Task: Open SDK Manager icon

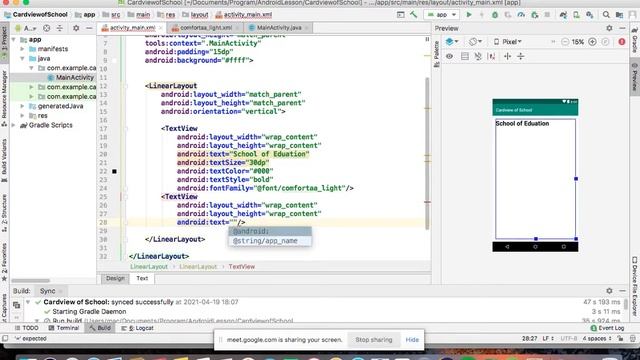Action: coord(589,15)
